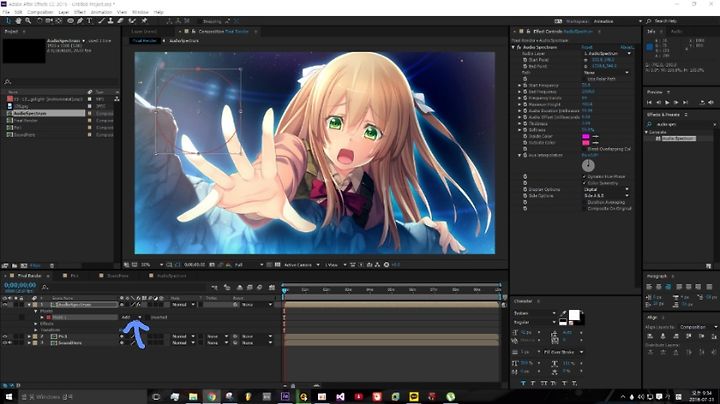The width and height of the screenshot is (720, 404).
Task: Select the Roto Brush tool
Action: (132, 21)
